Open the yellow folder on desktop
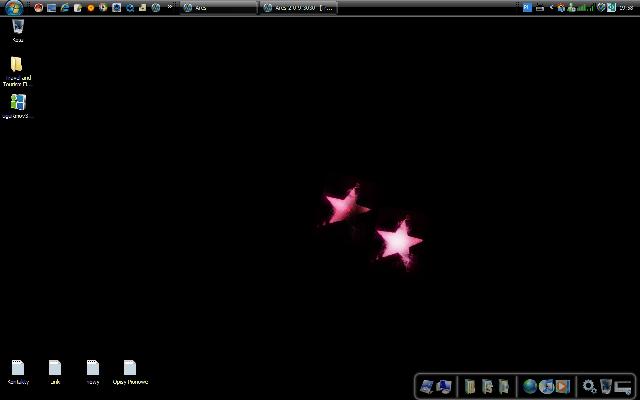 17,65
